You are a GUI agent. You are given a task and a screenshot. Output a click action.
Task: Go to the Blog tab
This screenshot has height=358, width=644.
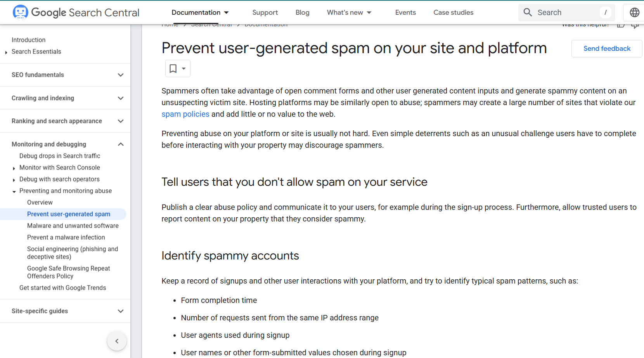pos(302,12)
